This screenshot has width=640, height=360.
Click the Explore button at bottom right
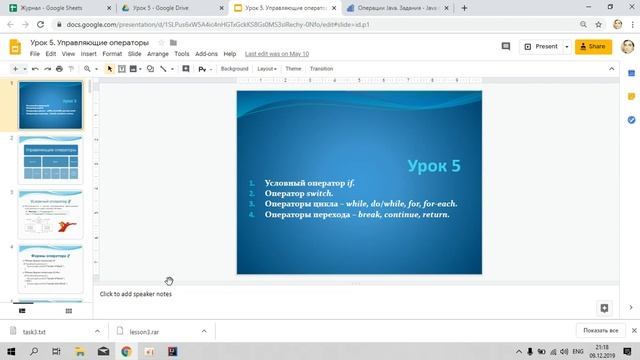(604, 308)
